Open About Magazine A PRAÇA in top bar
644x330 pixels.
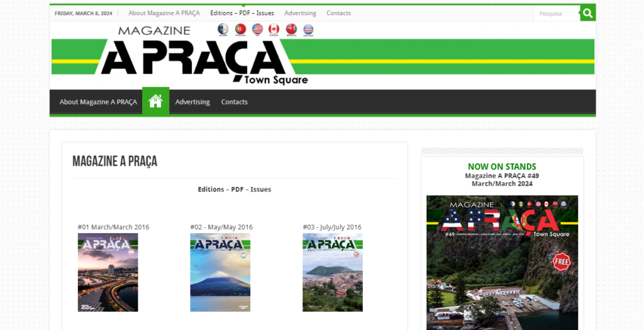click(x=164, y=13)
